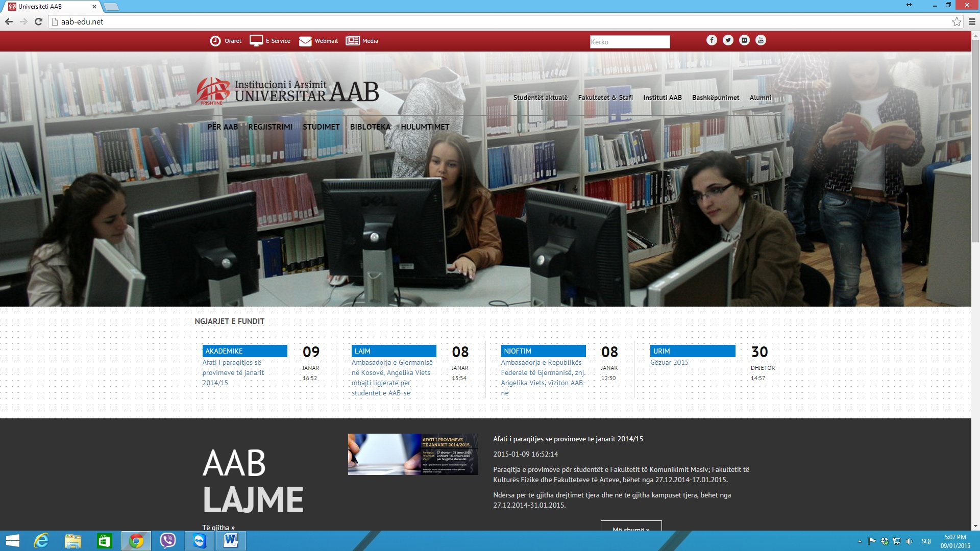
Task: Select Bashkëpunimet navigation item
Action: 716,97
